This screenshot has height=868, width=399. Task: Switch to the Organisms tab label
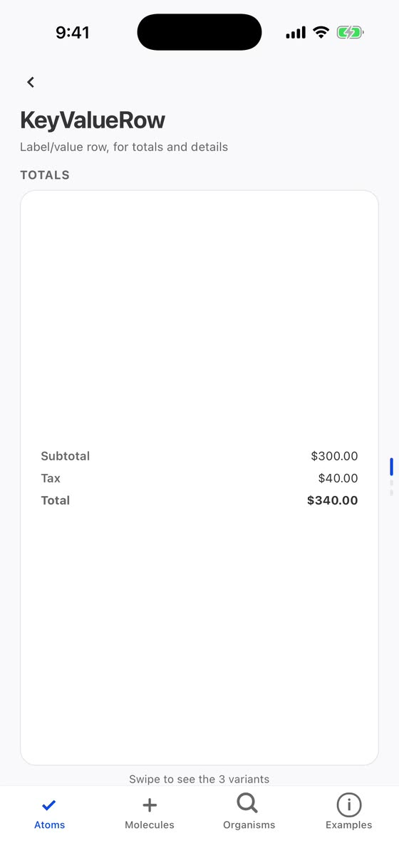249,825
